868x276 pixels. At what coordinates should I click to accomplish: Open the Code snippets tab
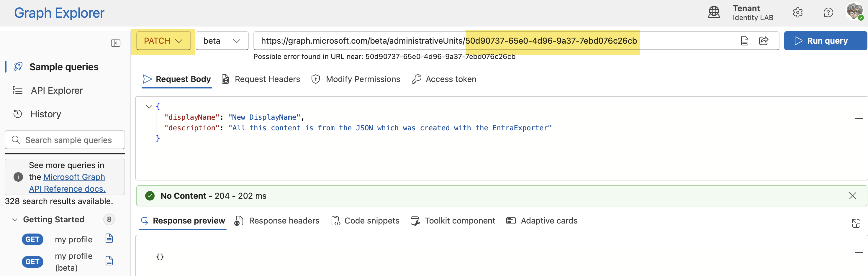(x=365, y=221)
